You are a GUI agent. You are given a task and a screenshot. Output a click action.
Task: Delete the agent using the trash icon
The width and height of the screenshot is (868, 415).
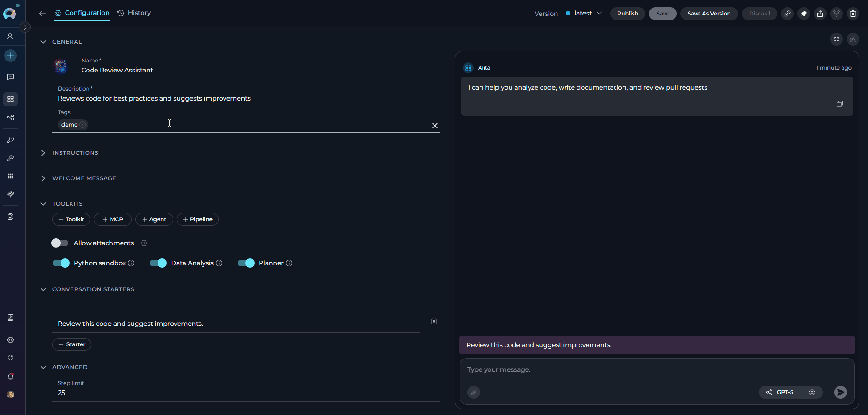(x=853, y=14)
